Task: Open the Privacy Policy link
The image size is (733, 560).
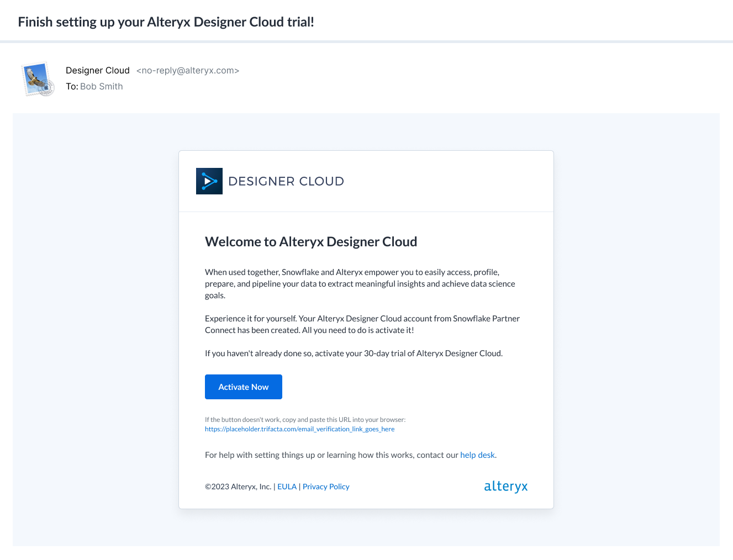Action: click(326, 487)
